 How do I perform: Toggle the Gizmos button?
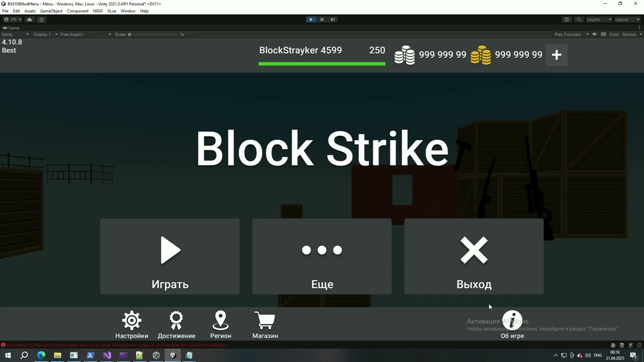[629, 35]
